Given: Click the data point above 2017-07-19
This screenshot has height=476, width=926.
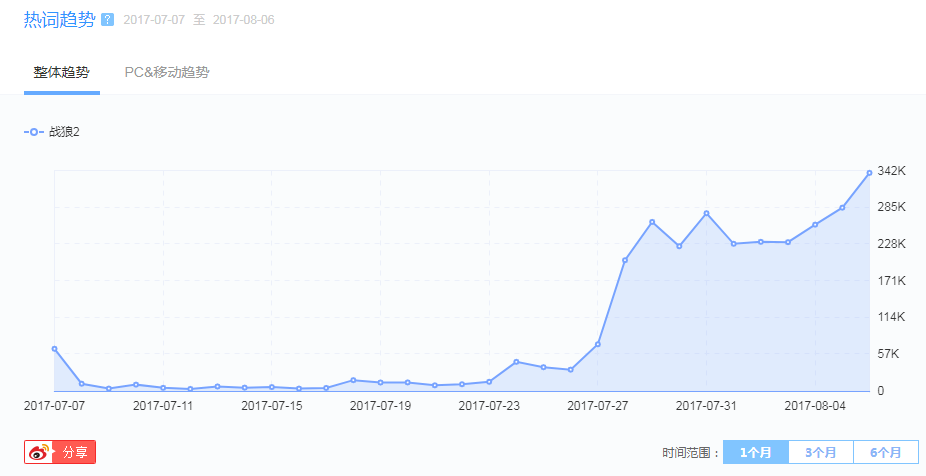Looking at the screenshot, I should click(x=380, y=382).
